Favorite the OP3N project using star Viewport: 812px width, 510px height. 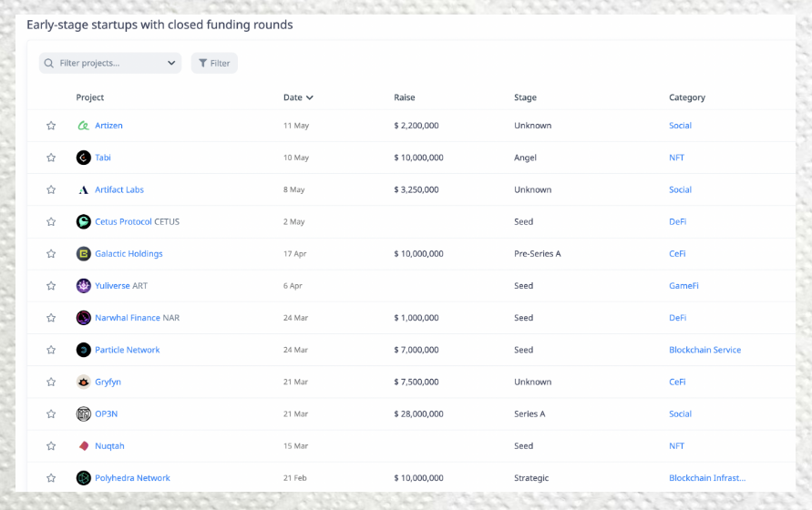tap(51, 414)
